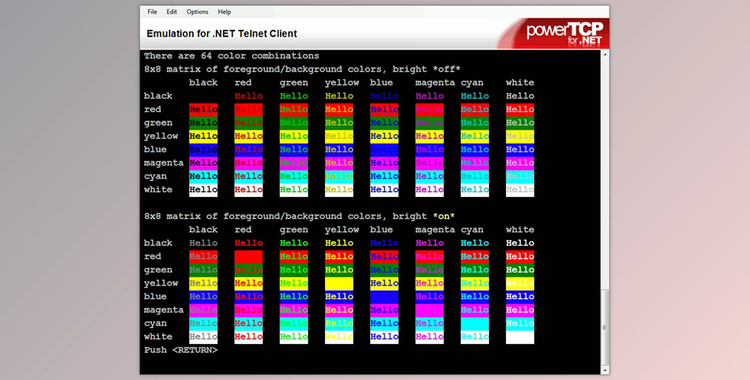
Task: Click 'green' column header in bright off matrix
Action: click(294, 83)
